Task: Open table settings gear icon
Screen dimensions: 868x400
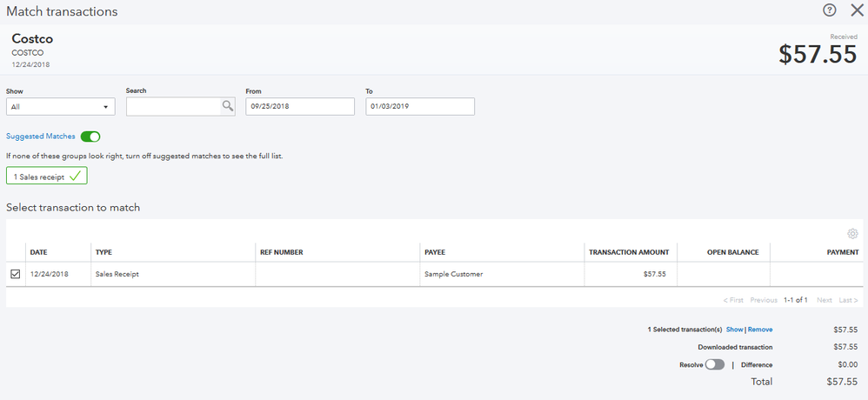Action: tap(852, 233)
